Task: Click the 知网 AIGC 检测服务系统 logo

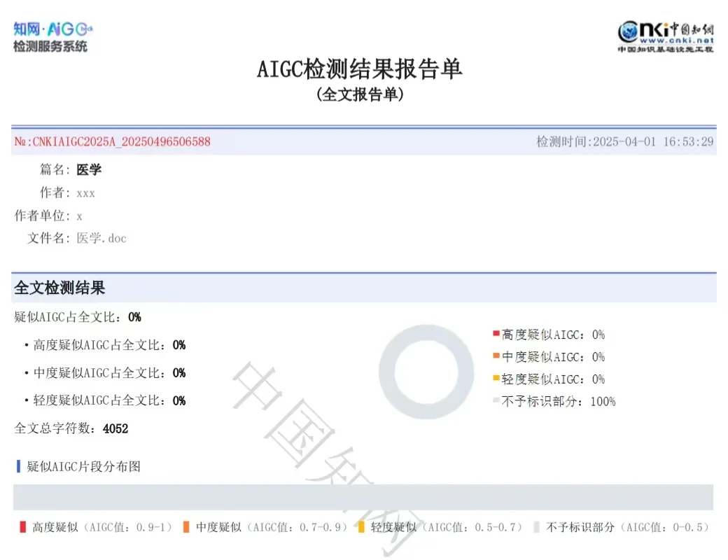Action: tap(52, 36)
